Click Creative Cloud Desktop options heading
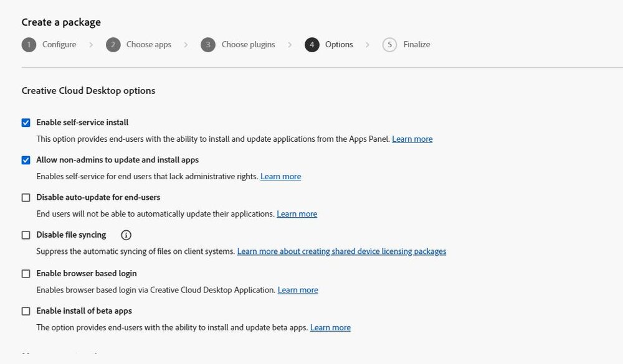Viewport: 623px width, 364px height. point(88,90)
